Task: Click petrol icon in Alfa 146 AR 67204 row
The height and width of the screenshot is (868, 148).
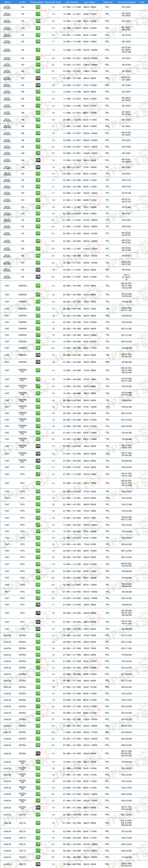Action: coord(38,147)
